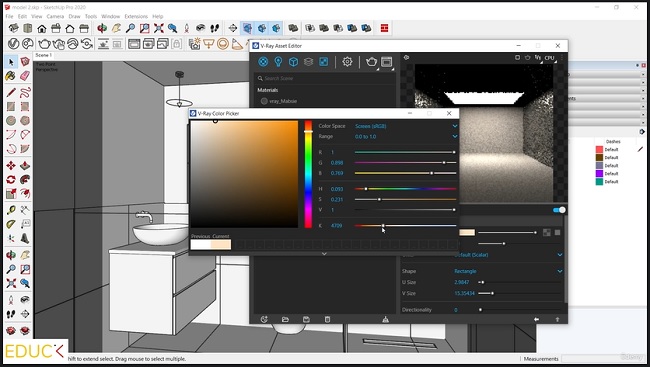This screenshot has width=650, height=367.
Task: Click the red Default dash swatch in tray
Action: click(599, 149)
